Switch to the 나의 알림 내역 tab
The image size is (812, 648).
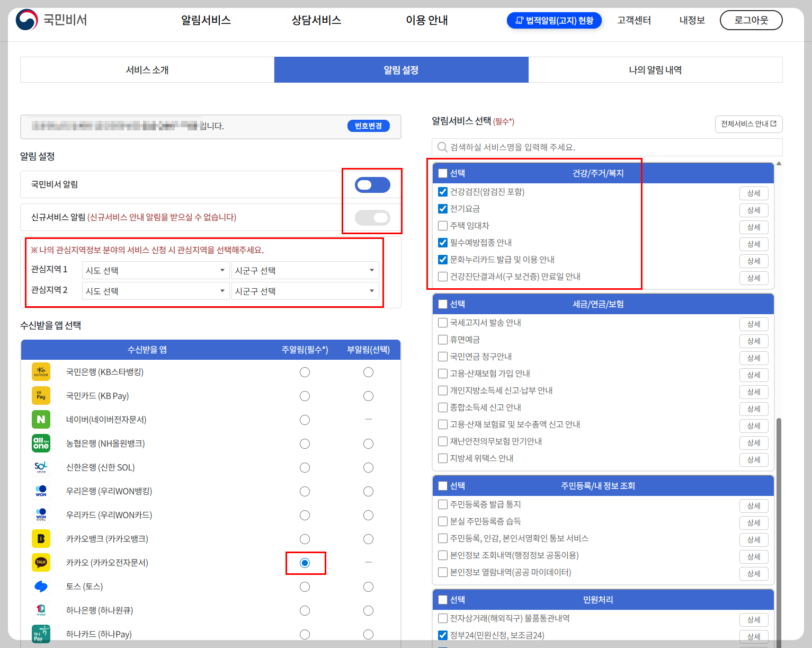pos(655,69)
